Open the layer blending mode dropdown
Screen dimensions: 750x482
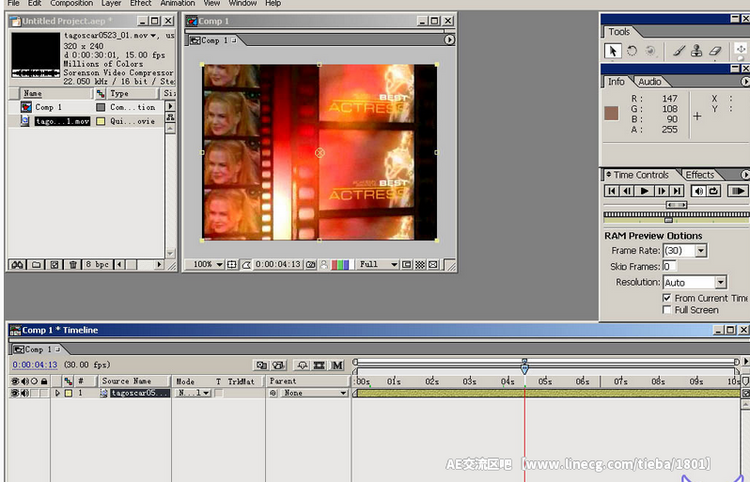(193, 393)
